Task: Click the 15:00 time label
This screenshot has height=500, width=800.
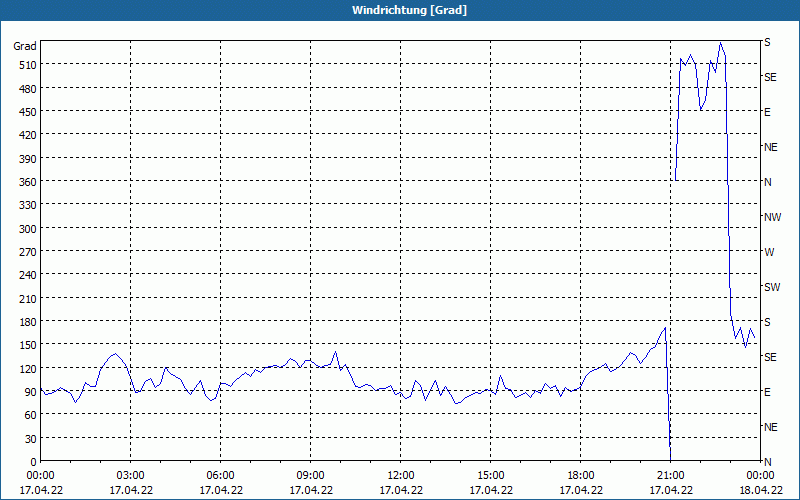Action: [x=490, y=476]
